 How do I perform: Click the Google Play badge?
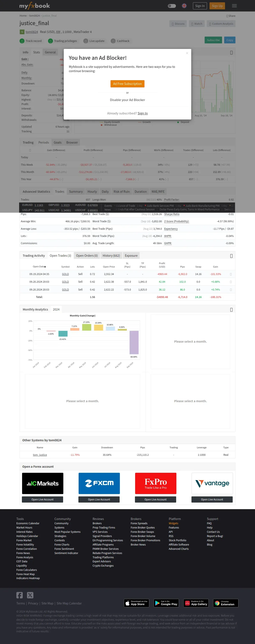click(166, 603)
